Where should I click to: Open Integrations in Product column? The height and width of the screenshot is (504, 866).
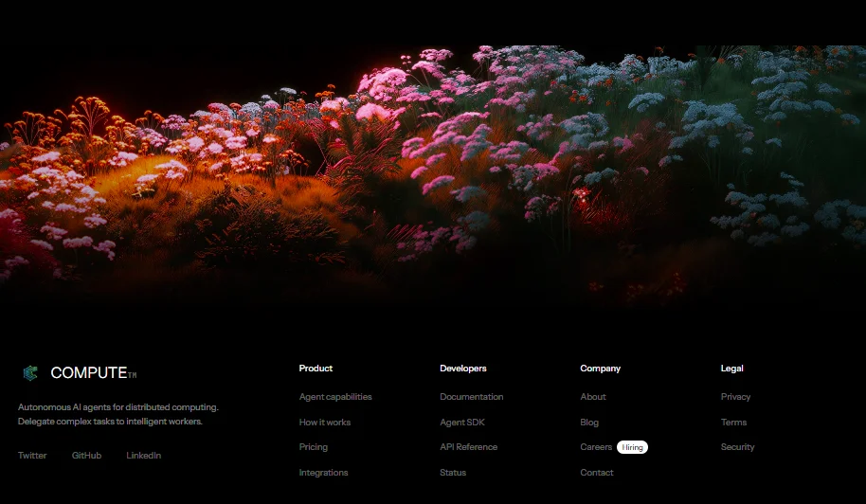tap(323, 473)
